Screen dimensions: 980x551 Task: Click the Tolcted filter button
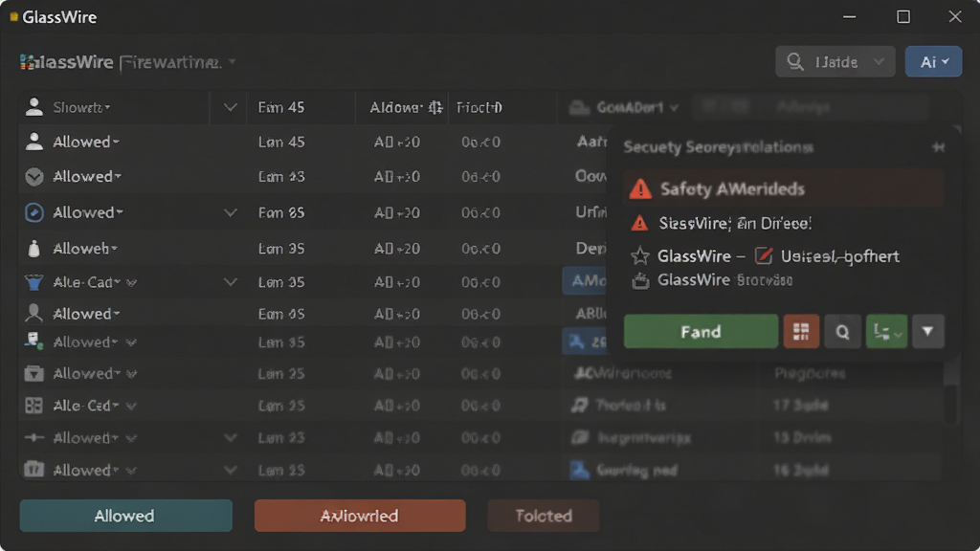point(544,516)
